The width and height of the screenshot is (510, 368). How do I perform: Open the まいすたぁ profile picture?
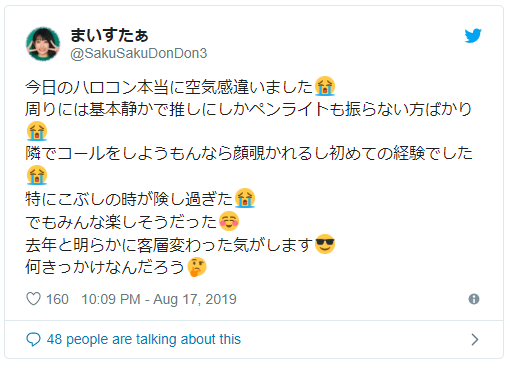click(43, 44)
